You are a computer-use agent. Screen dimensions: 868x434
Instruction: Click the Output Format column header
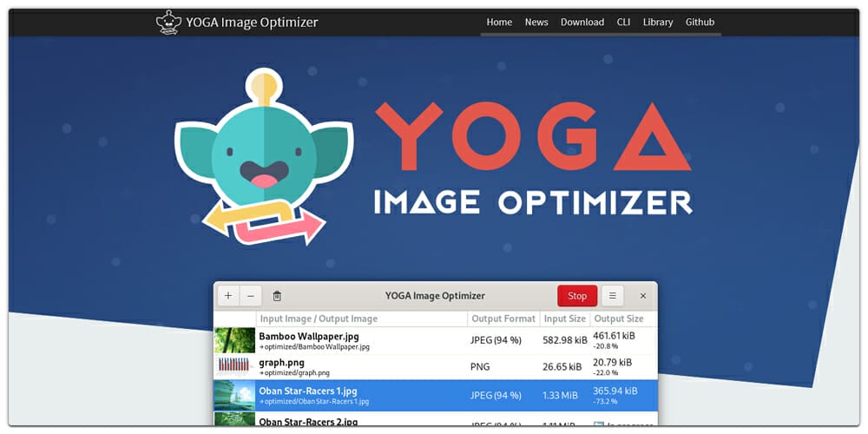coord(503,319)
